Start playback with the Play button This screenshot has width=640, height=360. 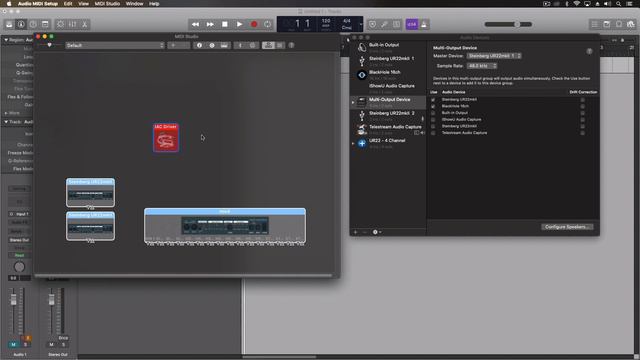(240, 24)
